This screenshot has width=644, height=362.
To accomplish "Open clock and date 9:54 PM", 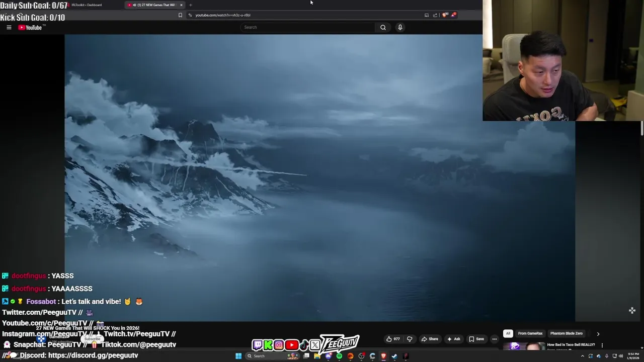I will [633, 356].
